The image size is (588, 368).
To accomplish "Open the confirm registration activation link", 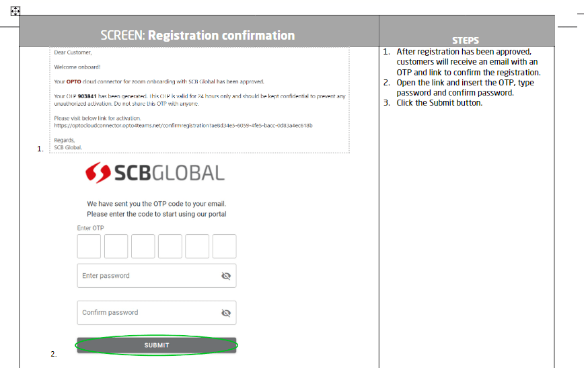I will click(x=183, y=126).
